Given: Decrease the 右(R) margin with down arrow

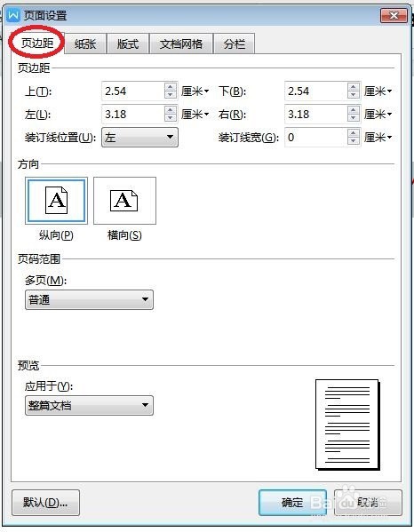Looking at the screenshot, I should (354, 118).
